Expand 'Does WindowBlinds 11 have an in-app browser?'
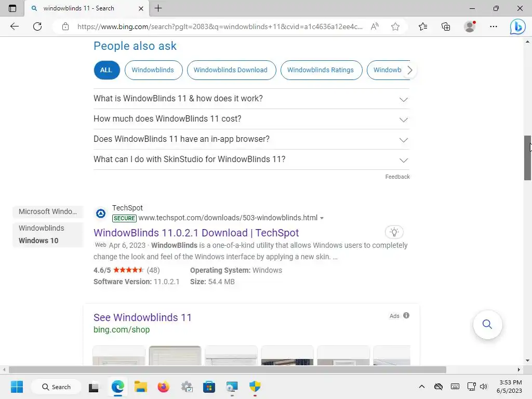This screenshot has height=399, width=532. tap(251, 139)
